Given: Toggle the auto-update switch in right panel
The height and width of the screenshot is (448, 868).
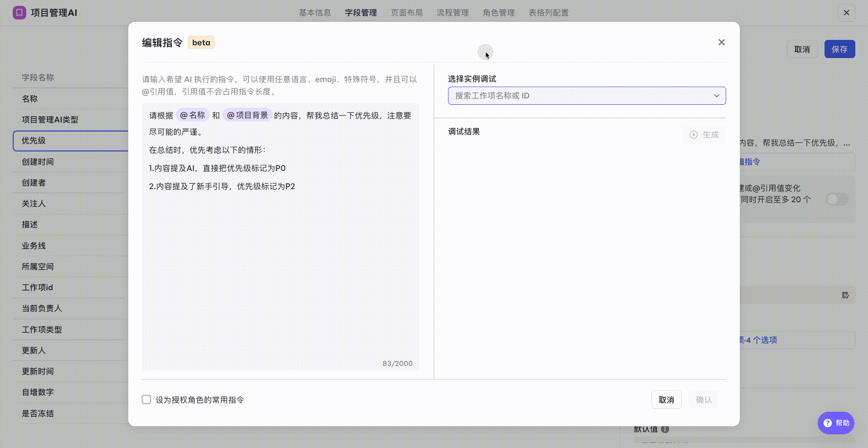Looking at the screenshot, I should pos(836,199).
